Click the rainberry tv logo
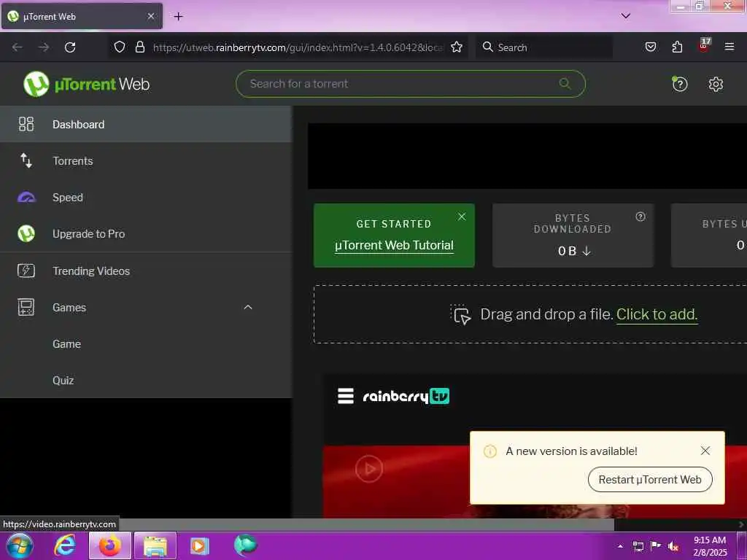This screenshot has height=560, width=747. (x=406, y=396)
